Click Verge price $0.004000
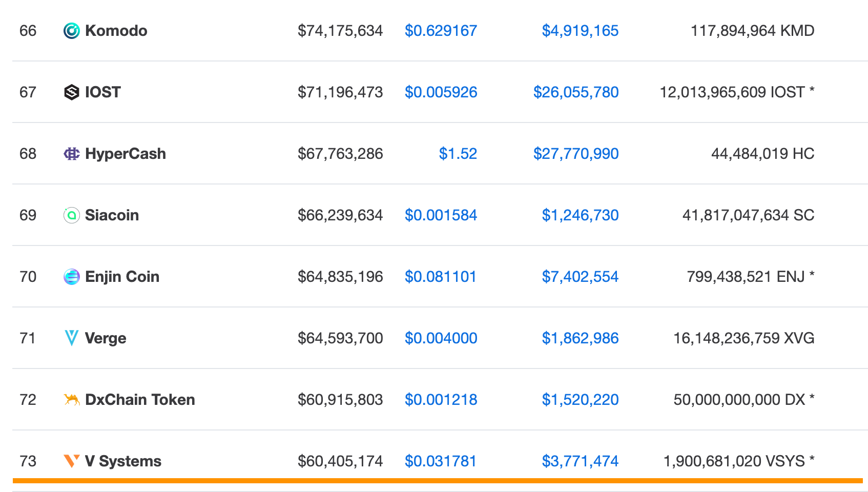Image resolution: width=868 pixels, height=492 pixels. [441, 338]
